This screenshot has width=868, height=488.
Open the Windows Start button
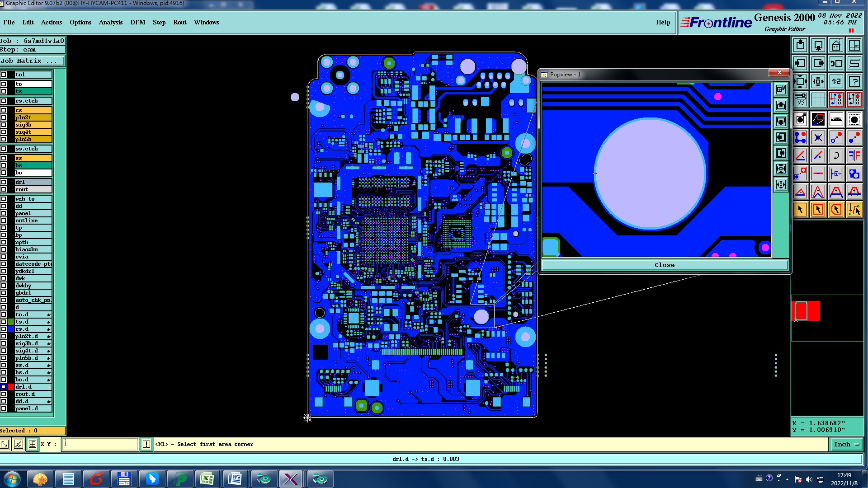[x=12, y=479]
